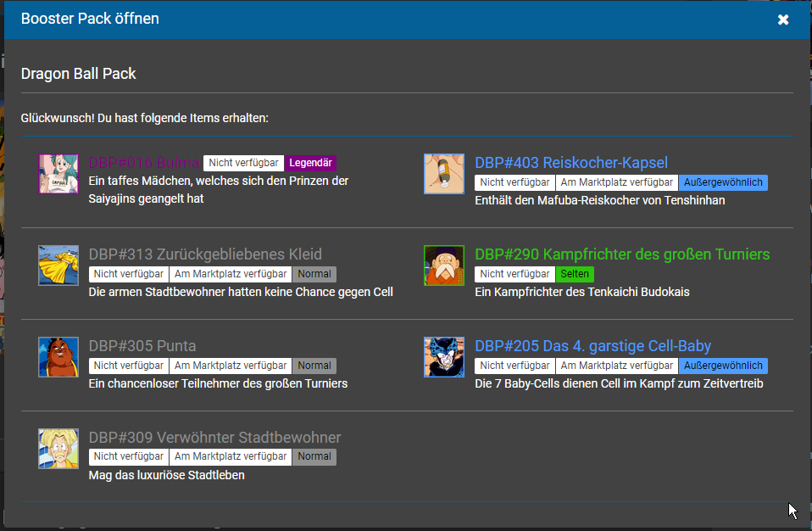Screen dimensions: 812x531
Task: Select the Verwöhnter Stadtbewohner portrait
Action: [x=58, y=449]
